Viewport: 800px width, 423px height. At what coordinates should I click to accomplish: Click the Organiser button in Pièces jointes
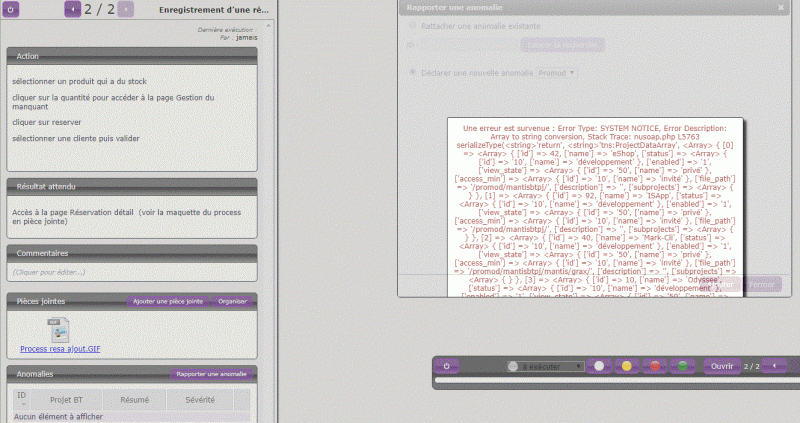point(232,301)
